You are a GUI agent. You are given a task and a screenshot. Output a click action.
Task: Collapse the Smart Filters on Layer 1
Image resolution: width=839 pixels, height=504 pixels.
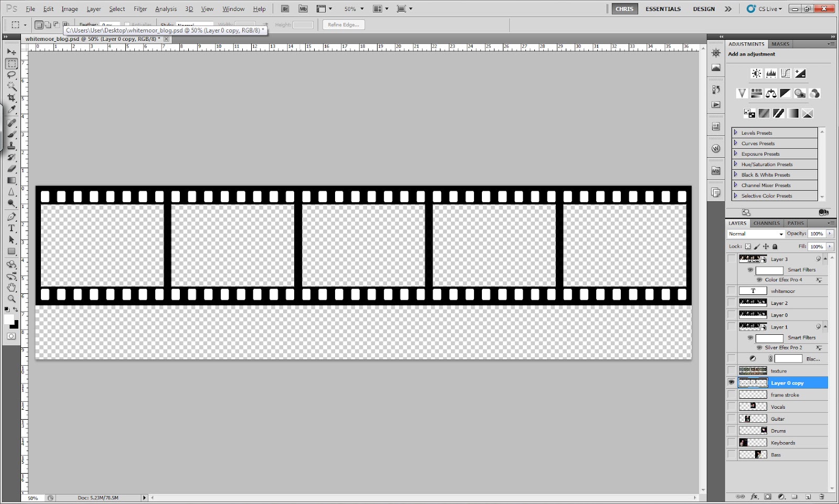pos(825,326)
